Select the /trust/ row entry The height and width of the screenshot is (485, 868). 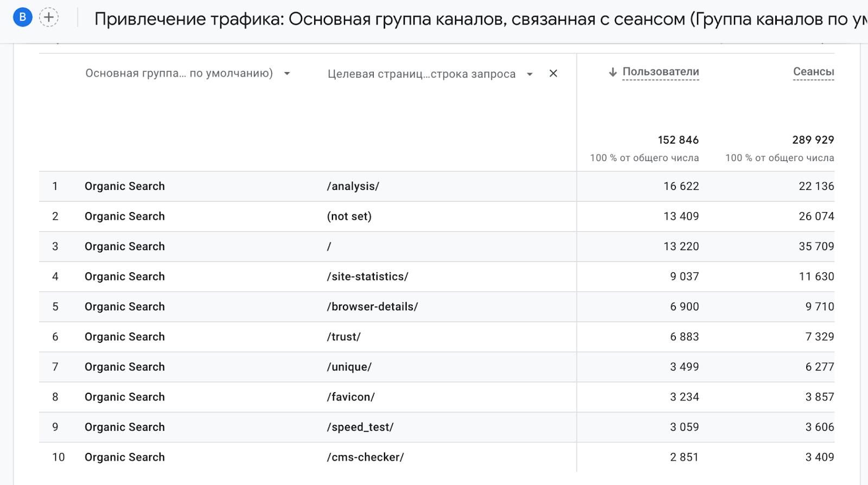click(x=343, y=337)
